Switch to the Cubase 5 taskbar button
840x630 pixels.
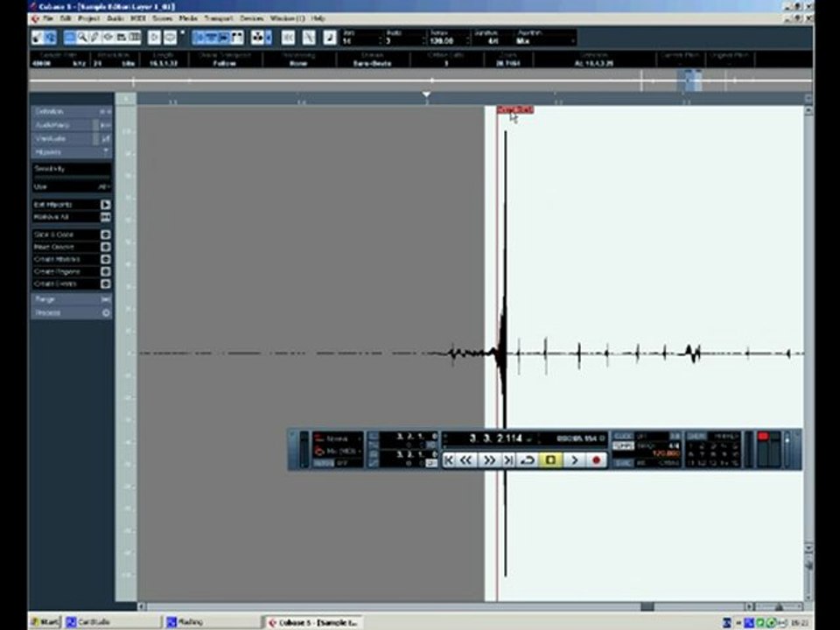pos(313,622)
